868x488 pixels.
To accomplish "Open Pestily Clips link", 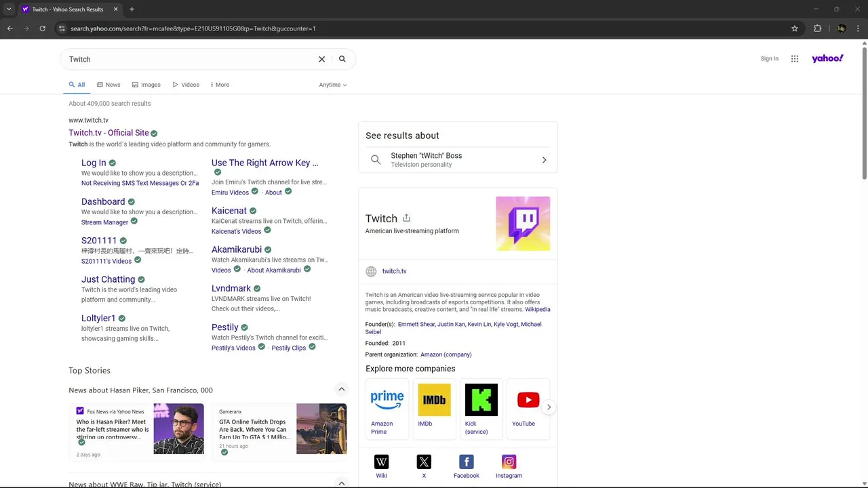I will coord(289,348).
